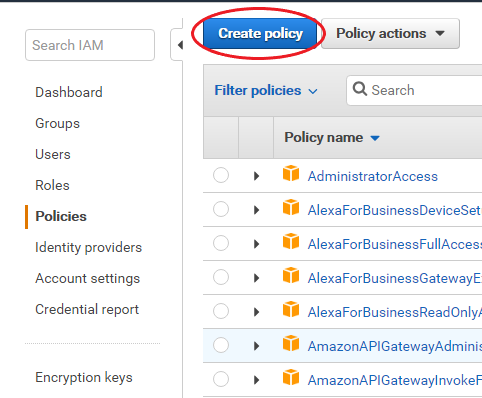Open the AlexaForBusinessReadOnly policy link

click(395, 312)
